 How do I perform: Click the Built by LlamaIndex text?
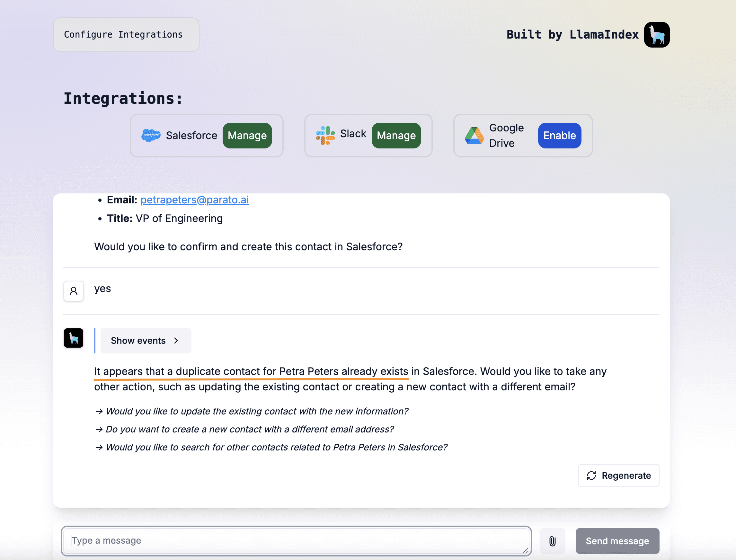[572, 35]
